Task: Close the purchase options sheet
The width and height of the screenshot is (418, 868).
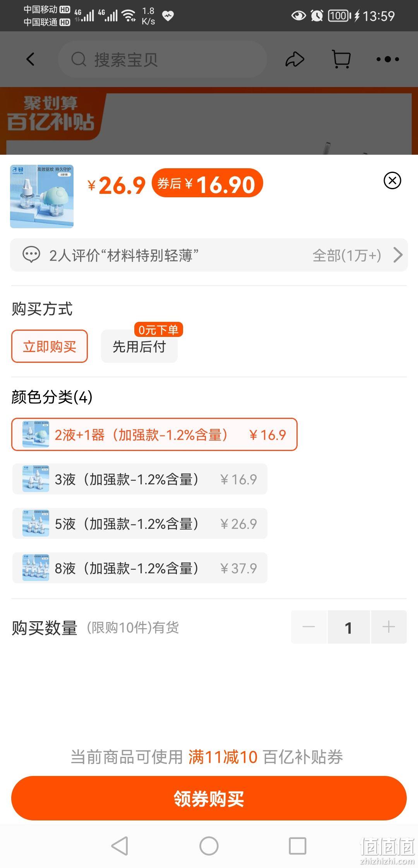Action: tap(392, 180)
